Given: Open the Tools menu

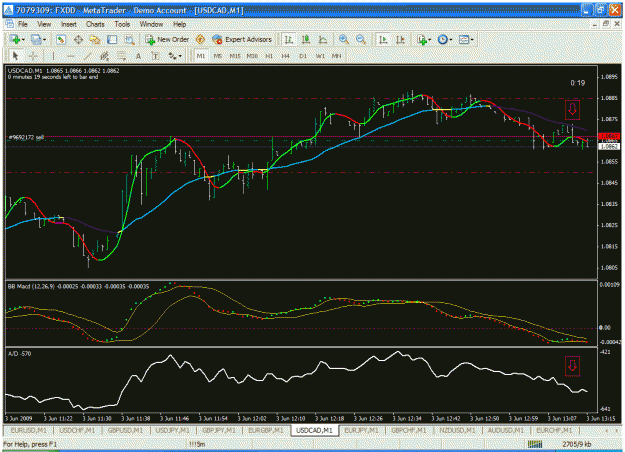Looking at the screenshot, I should [x=122, y=24].
